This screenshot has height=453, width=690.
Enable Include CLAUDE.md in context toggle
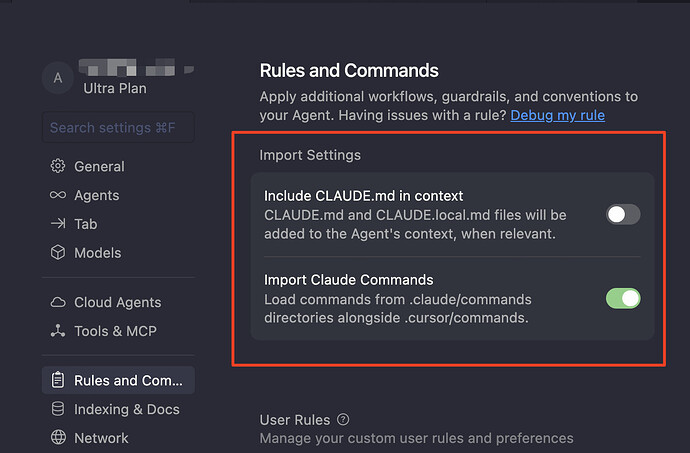pos(622,214)
